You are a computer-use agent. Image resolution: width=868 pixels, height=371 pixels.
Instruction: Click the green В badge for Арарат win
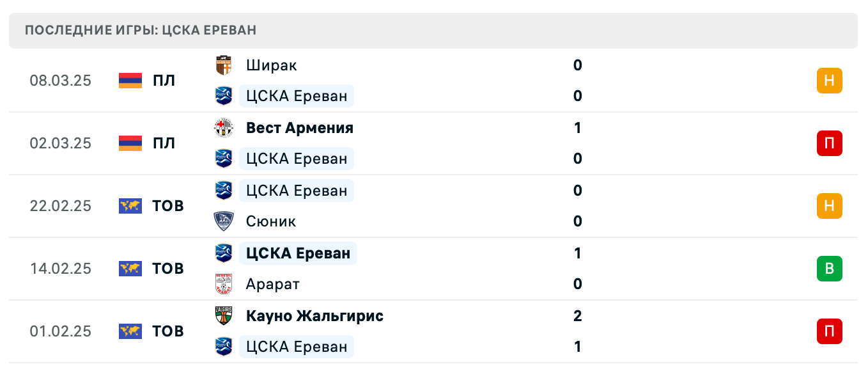click(x=829, y=269)
